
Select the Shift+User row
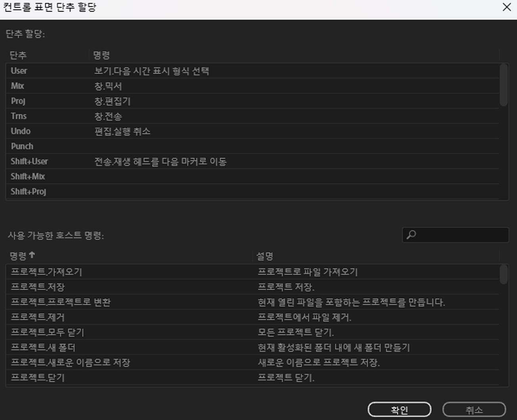(253, 161)
